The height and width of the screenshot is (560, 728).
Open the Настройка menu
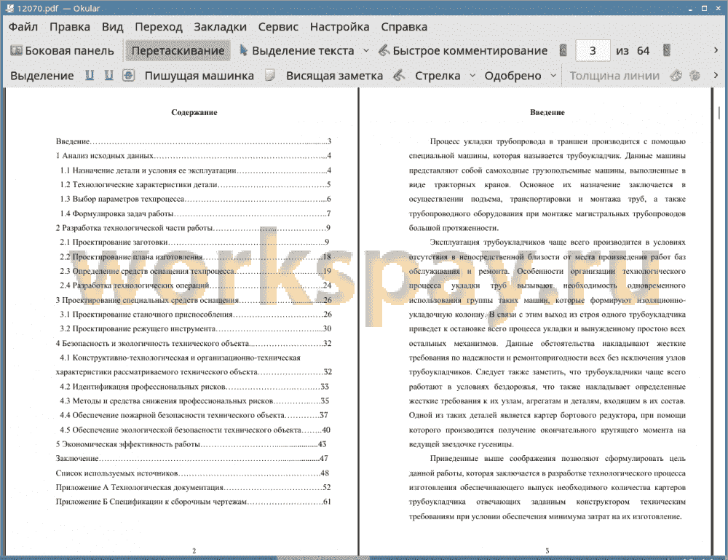click(x=339, y=27)
